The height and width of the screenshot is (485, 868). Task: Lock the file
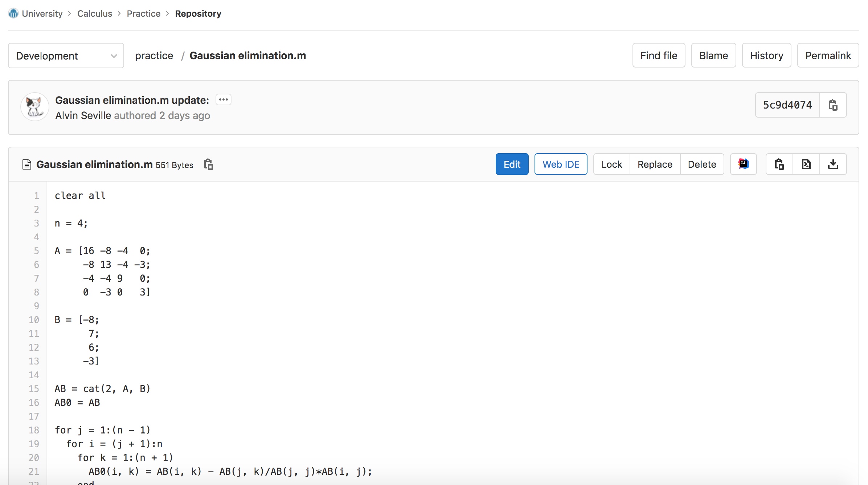(611, 164)
